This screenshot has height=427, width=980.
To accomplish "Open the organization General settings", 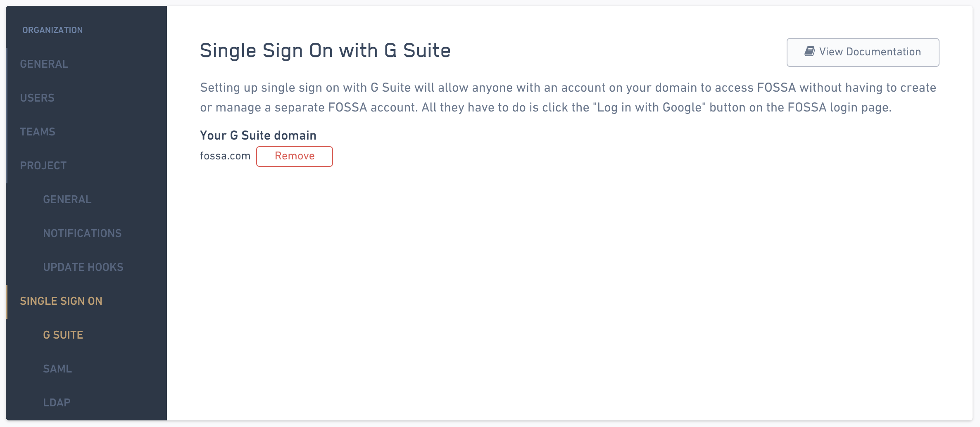I will pos(44,64).
